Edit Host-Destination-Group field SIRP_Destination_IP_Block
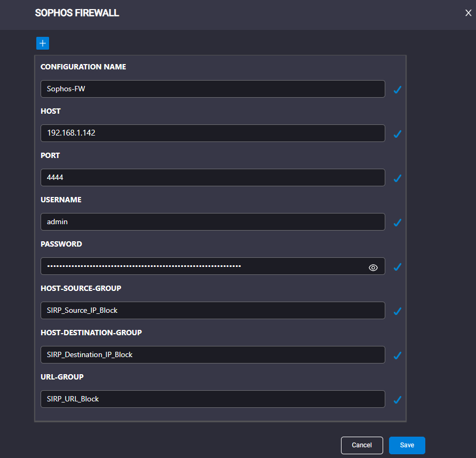The width and height of the screenshot is (476, 458). click(x=213, y=355)
